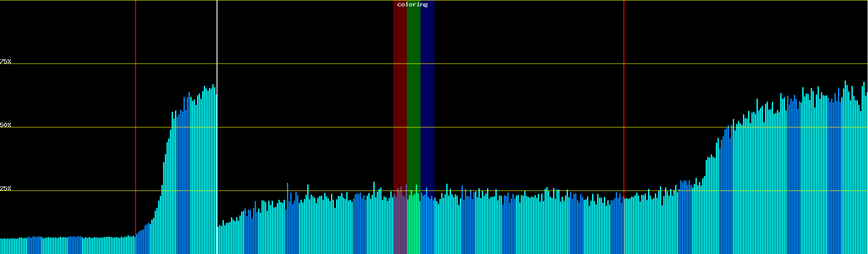The width and height of the screenshot is (868, 254).
Task: Click the bars beneath the blue band
Action: tap(427, 224)
